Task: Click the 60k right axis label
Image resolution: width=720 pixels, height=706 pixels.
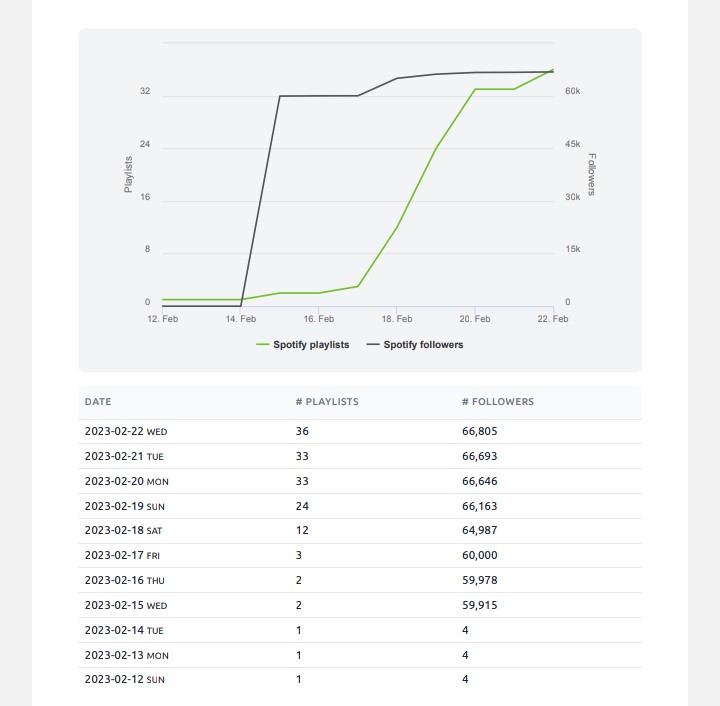Action: click(573, 91)
